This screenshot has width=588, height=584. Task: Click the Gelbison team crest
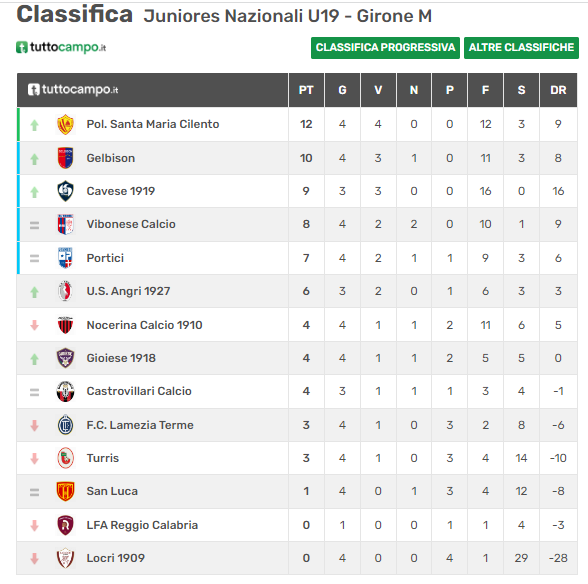[65, 158]
